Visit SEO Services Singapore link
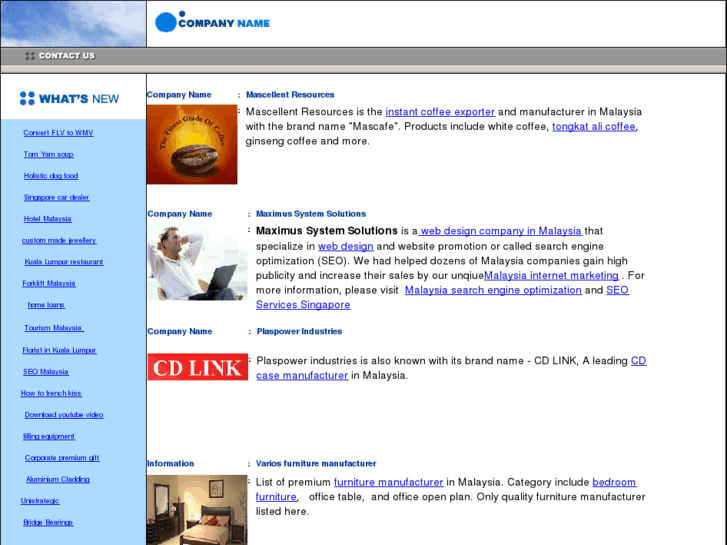727x545 pixels. click(x=303, y=305)
